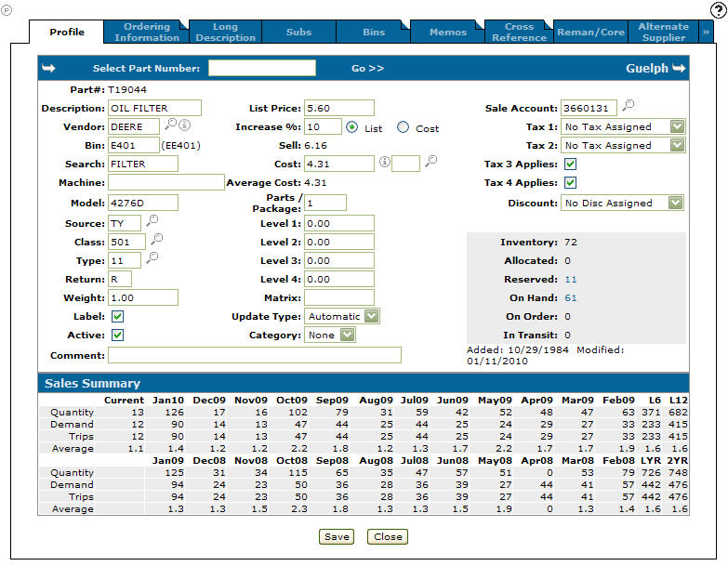Screen dimensions: 728x566
Task: Click the small circular P icon at top-left
Action: [x=7, y=9]
